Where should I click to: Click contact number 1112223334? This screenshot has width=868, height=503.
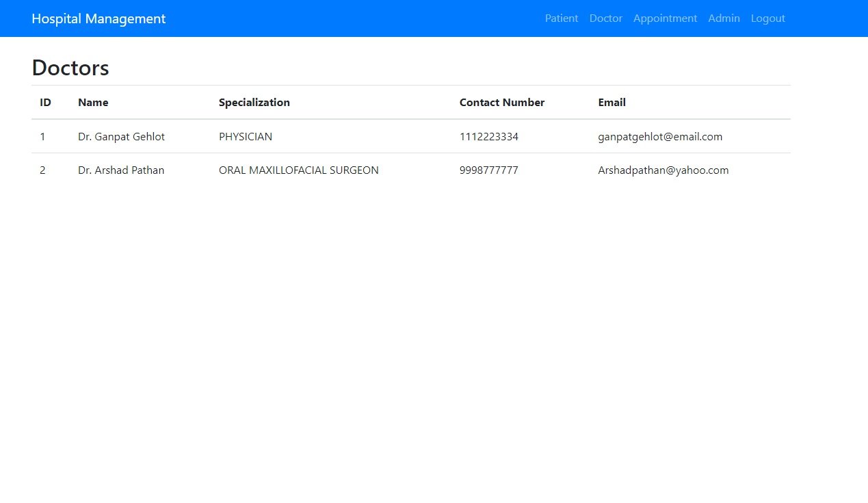tap(488, 137)
